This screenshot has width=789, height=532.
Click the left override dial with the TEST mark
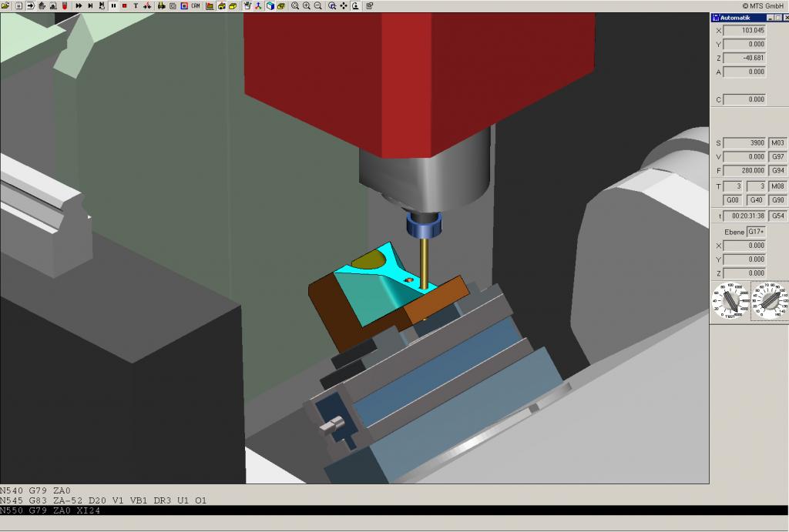coord(730,301)
